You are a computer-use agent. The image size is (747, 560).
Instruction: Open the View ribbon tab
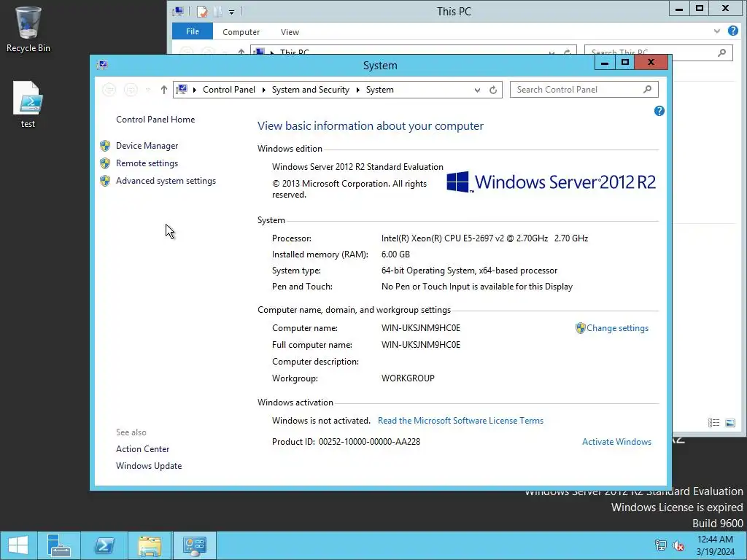tap(290, 32)
